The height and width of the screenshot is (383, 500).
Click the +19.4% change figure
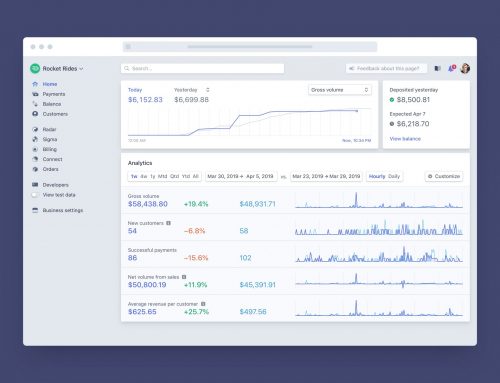196,204
